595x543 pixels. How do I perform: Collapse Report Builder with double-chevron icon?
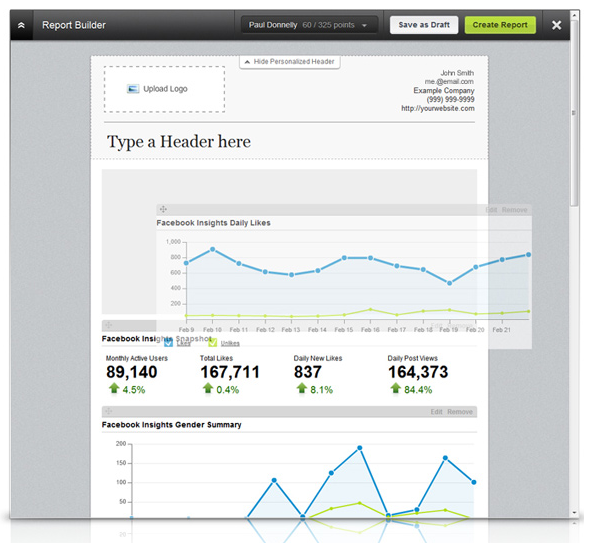click(x=21, y=25)
